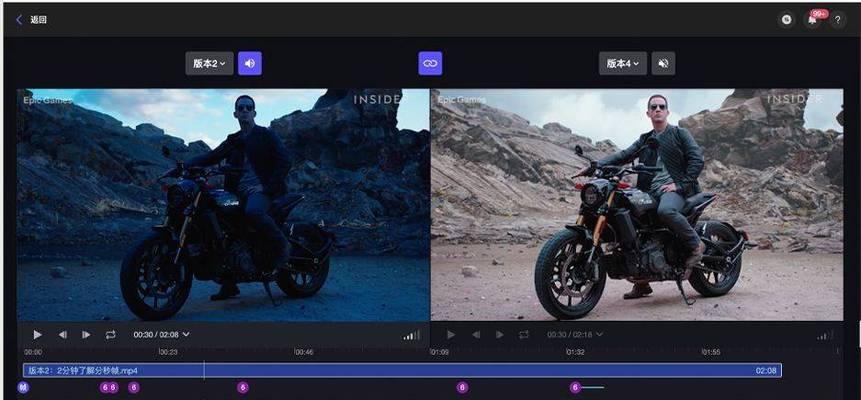This screenshot has height=400, width=861.
Task: Select the 版本2 timeline clip bar
Action: click(402, 370)
